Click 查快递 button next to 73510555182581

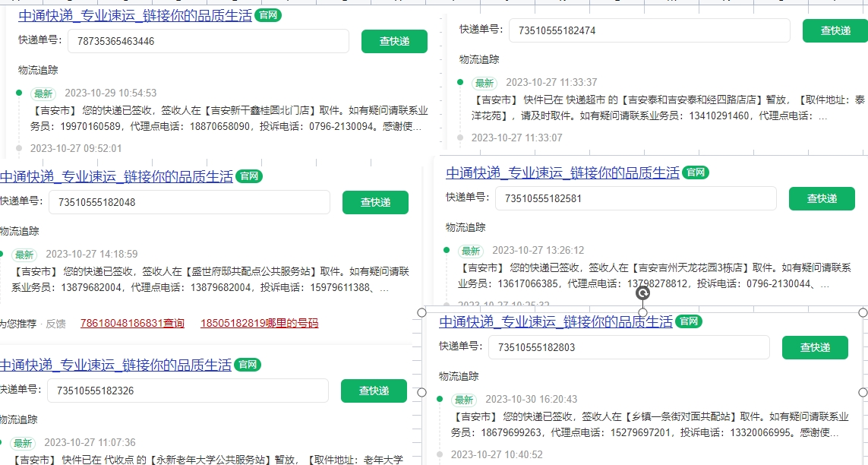point(822,198)
